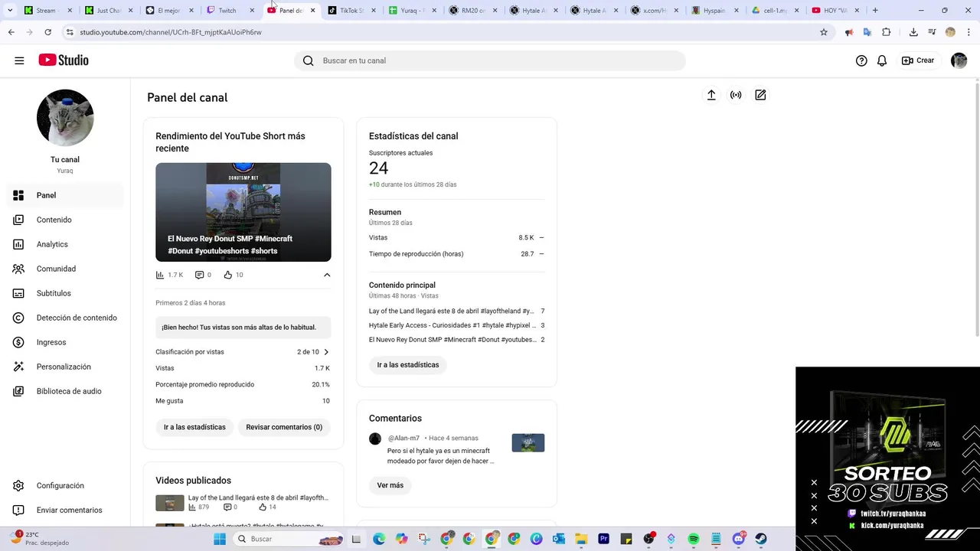Open the account avatar menu
This screenshot has height=551, width=980.
coord(959,60)
